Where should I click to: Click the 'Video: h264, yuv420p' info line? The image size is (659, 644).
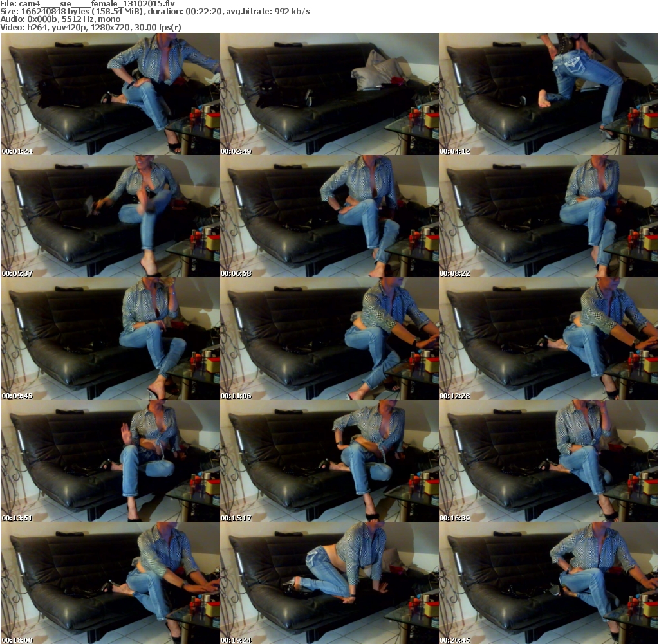[x=91, y=27]
